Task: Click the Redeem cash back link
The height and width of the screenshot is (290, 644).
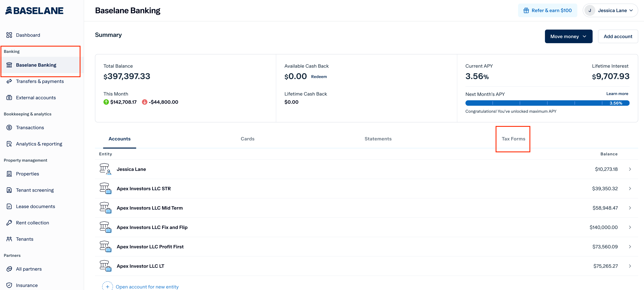Action: click(319, 77)
